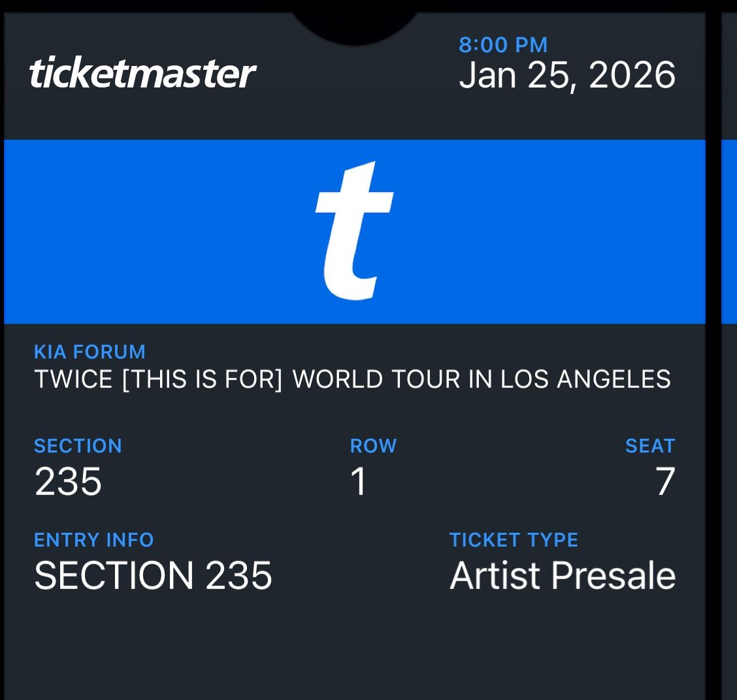Viewport: 737px width, 700px height.
Task: Open the KIA FORUM venue label
Action: coord(90,352)
